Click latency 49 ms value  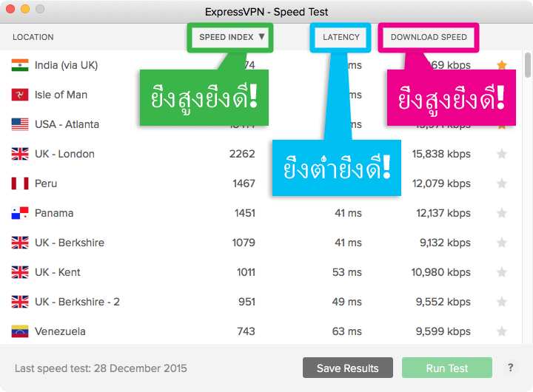coord(346,302)
